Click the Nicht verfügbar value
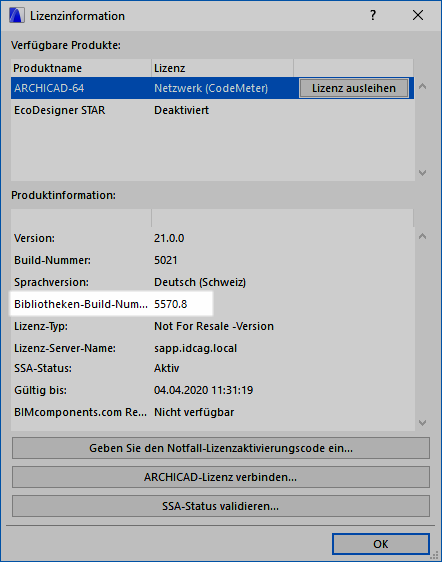 [194, 412]
